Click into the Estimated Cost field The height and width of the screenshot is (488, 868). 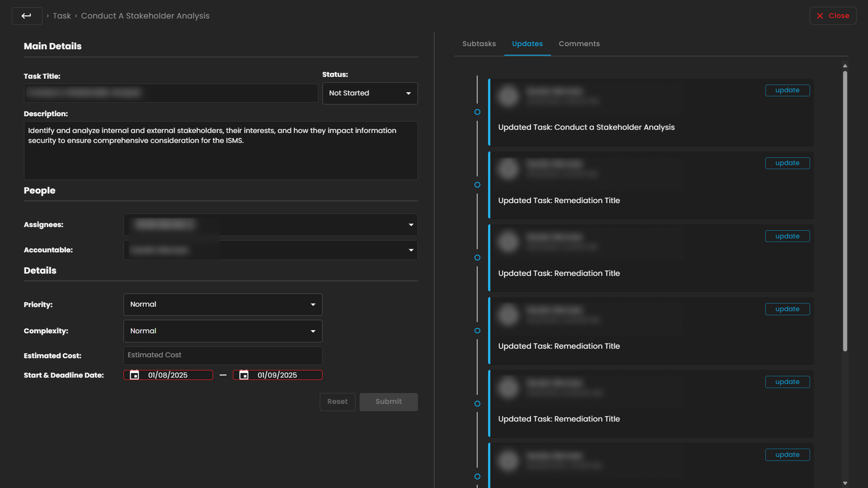coord(223,355)
